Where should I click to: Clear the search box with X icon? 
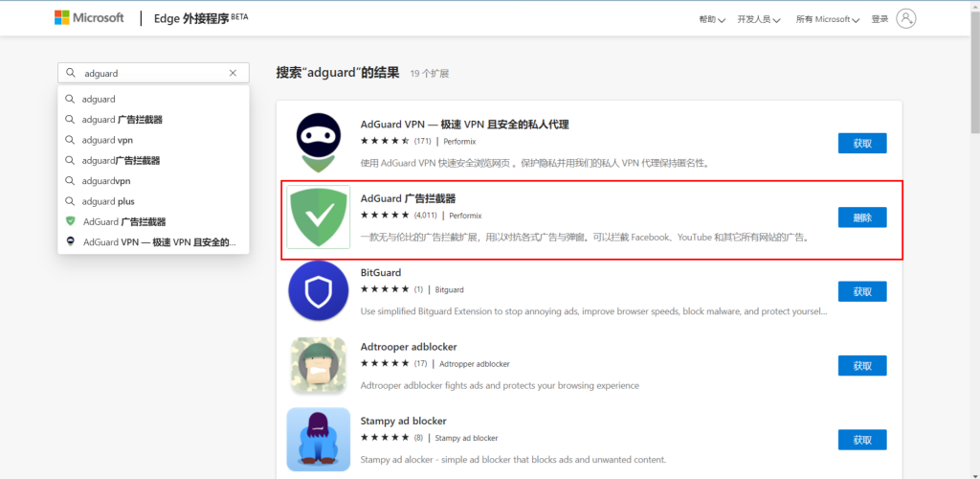234,73
